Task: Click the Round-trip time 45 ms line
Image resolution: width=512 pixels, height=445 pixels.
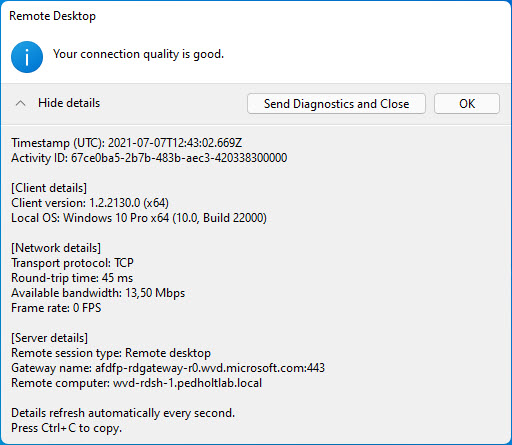Action: pos(72,278)
